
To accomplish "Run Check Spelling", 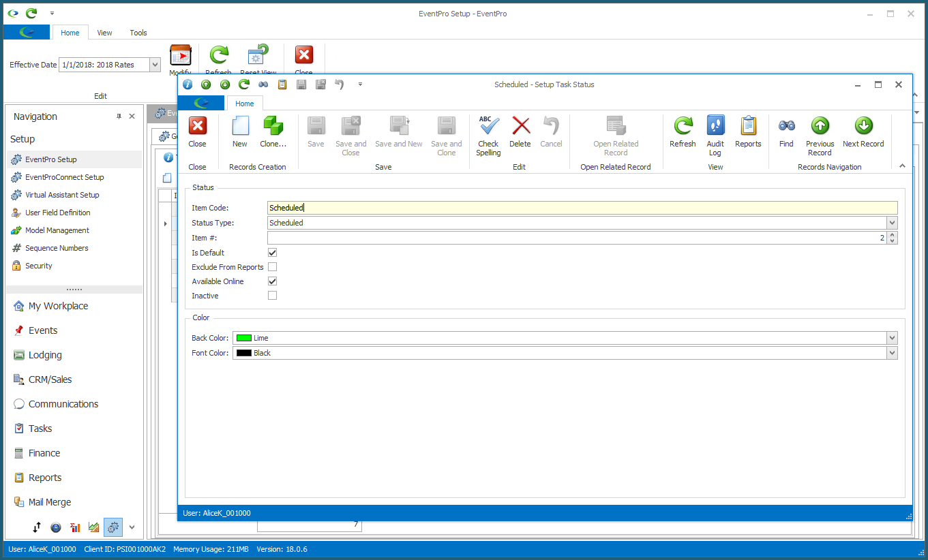I will coord(488,136).
